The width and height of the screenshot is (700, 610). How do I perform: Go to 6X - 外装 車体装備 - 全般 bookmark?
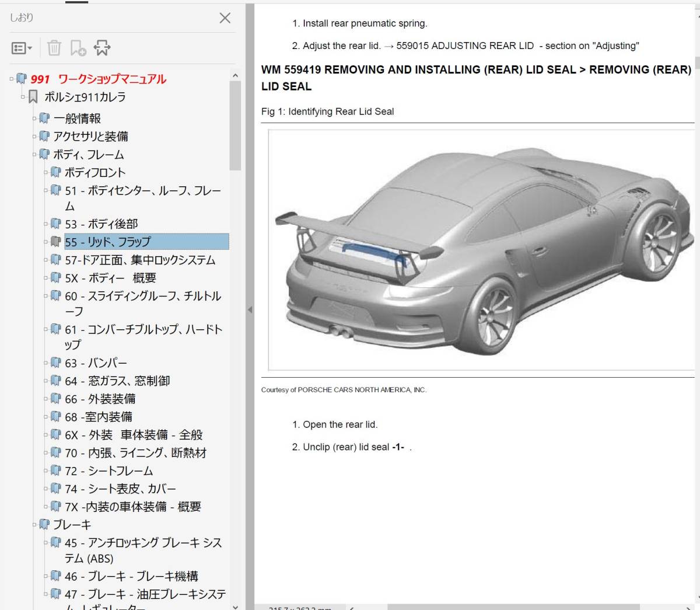click(x=134, y=435)
